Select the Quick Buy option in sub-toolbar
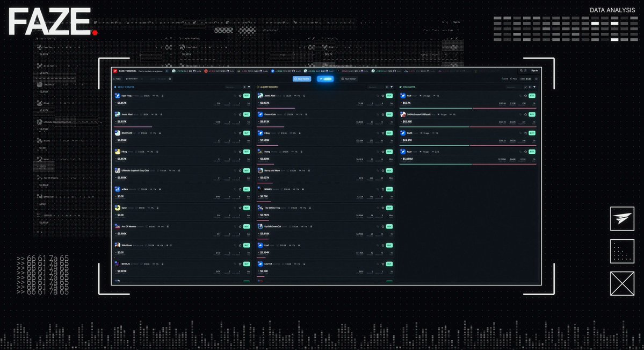The width and height of the screenshot is (644, 350). point(132,78)
